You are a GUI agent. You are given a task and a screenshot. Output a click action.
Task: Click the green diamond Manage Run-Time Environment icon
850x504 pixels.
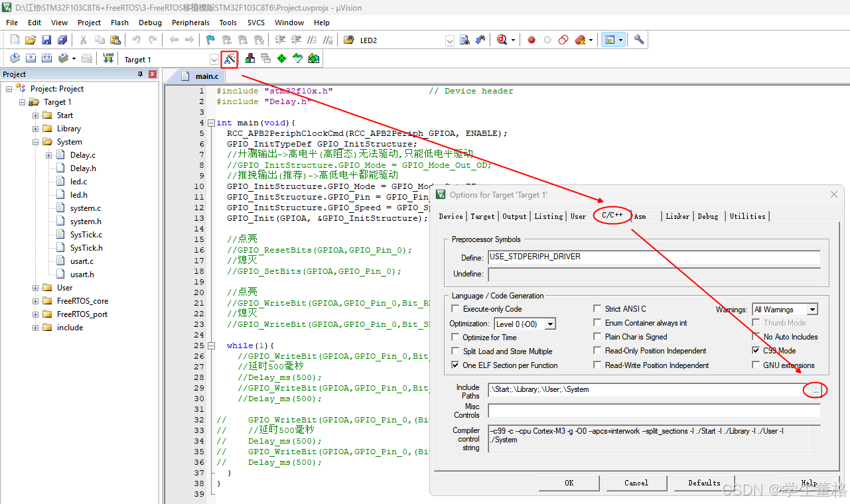(x=282, y=58)
